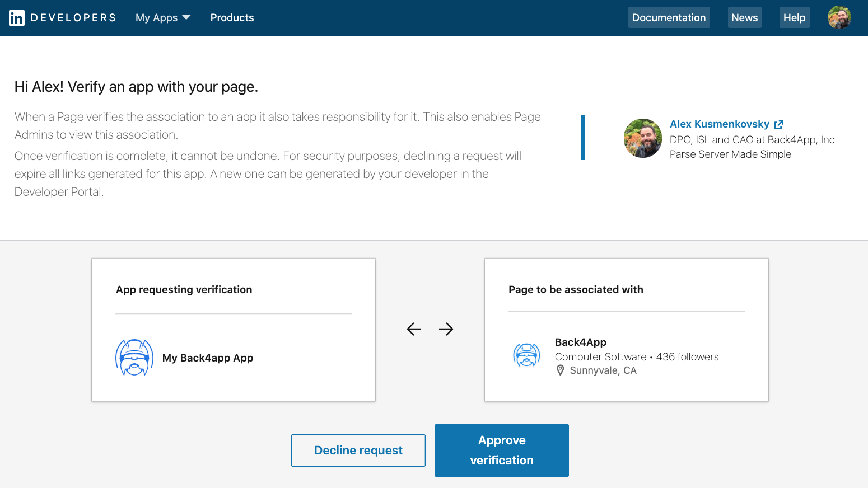This screenshot has width=868, height=488.
Task: Click external link icon beside Alex Kusmenkovsky
Action: (x=778, y=125)
